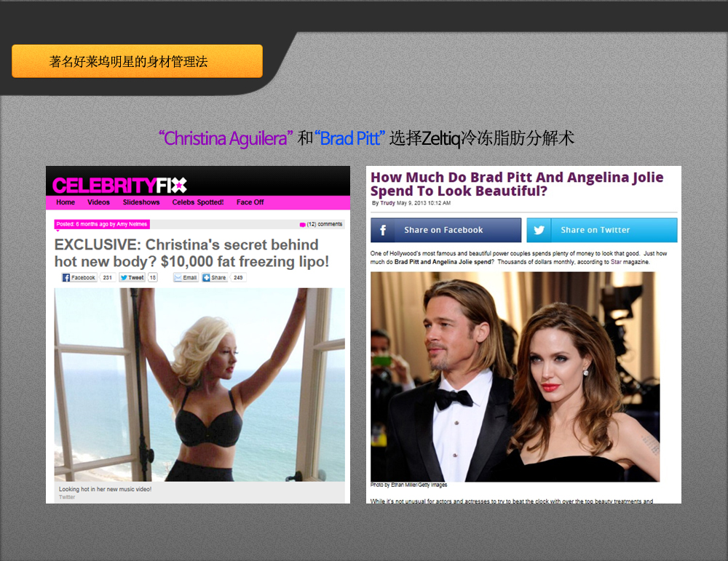728x561 pixels.
Task: Click the Share icon next to Email
Action: tap(206, 277)
